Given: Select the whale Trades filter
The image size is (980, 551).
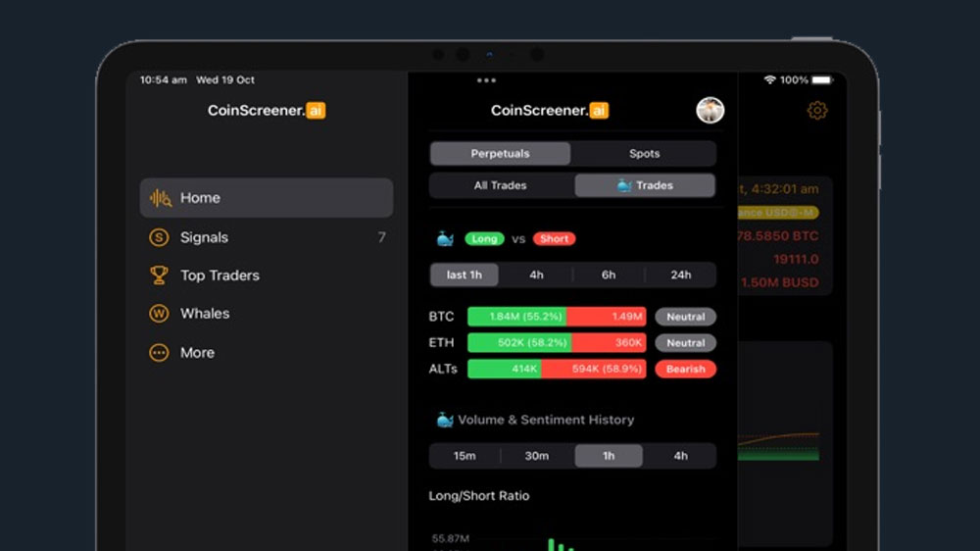Looking at the screenshot, I should click(645, 185).
